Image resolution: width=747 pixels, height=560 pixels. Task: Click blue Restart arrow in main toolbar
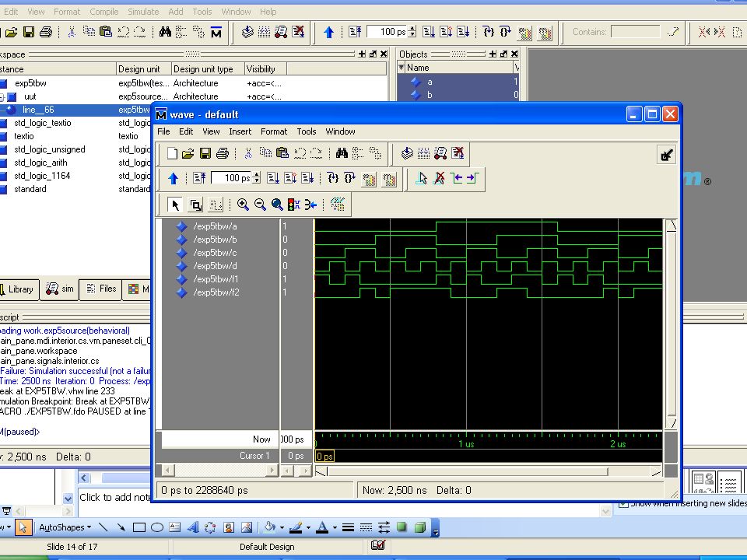[x=328, y=33]
